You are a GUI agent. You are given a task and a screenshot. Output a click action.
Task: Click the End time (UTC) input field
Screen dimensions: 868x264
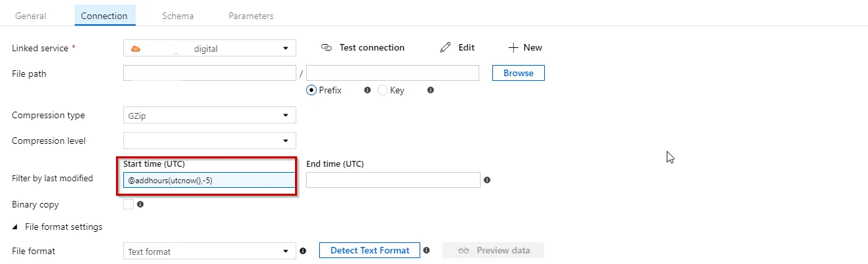pos(393,180)
